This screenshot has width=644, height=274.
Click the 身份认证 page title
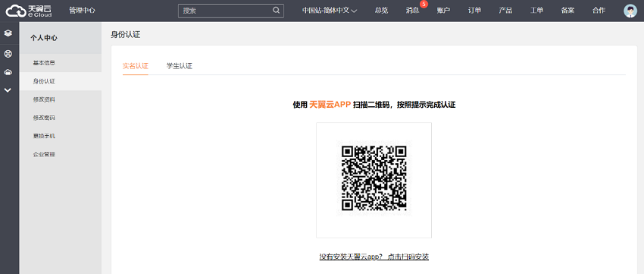click(126, 35)
